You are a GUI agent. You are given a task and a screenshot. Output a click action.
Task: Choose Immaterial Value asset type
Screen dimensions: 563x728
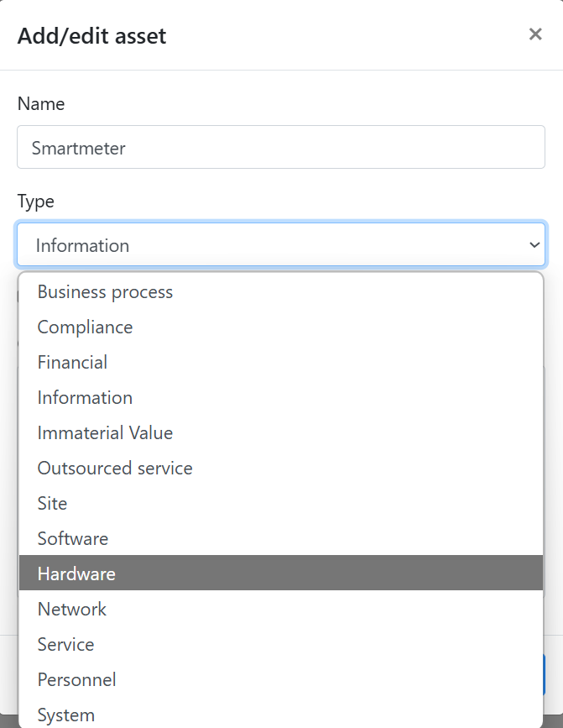click(281, 433)
